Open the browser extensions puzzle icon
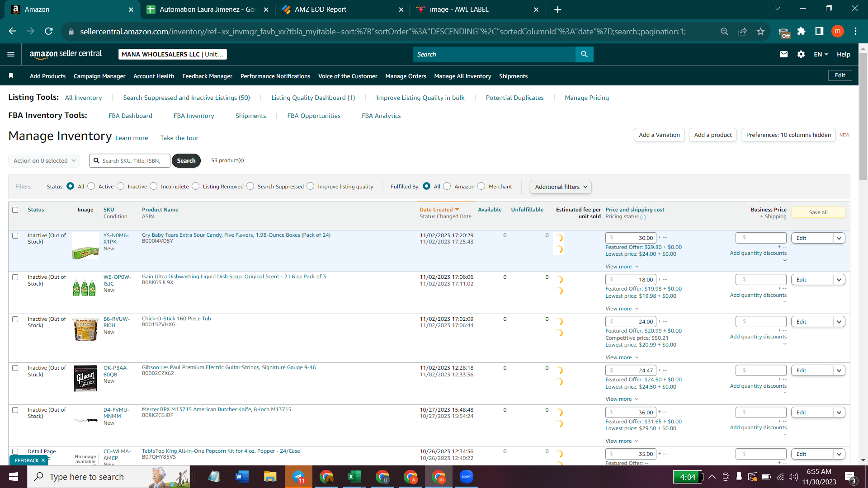This screenshot has height=488, width=868. (802, 31)
